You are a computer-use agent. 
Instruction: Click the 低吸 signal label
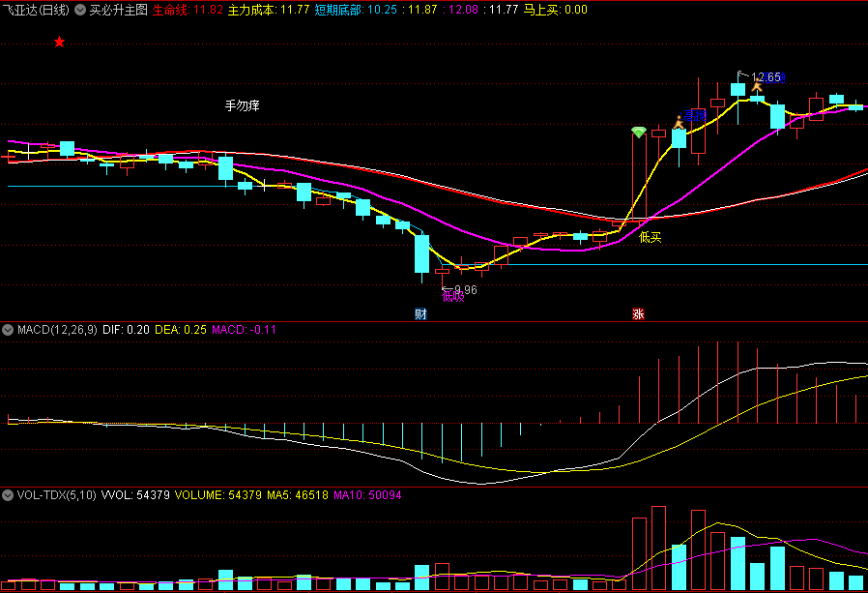click(452, 296)
